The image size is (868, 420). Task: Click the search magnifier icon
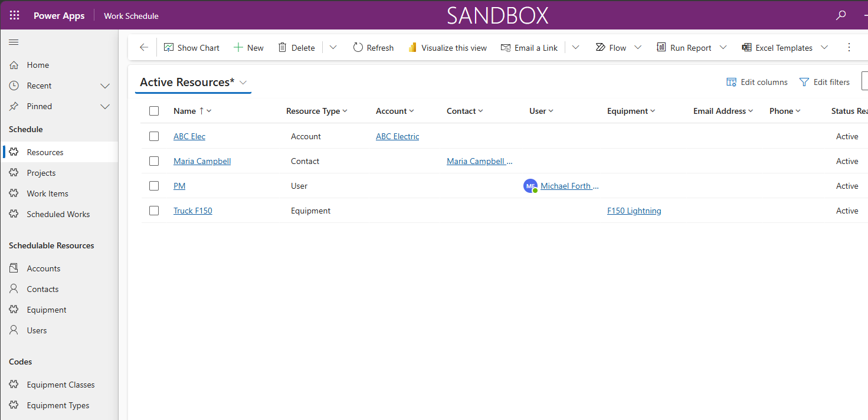click(841, 15)
